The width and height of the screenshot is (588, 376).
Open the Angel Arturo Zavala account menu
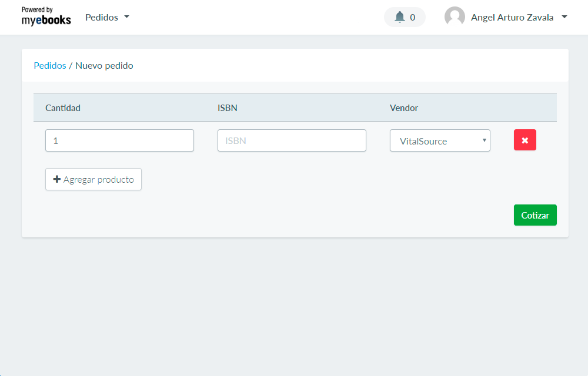point(512,17)
